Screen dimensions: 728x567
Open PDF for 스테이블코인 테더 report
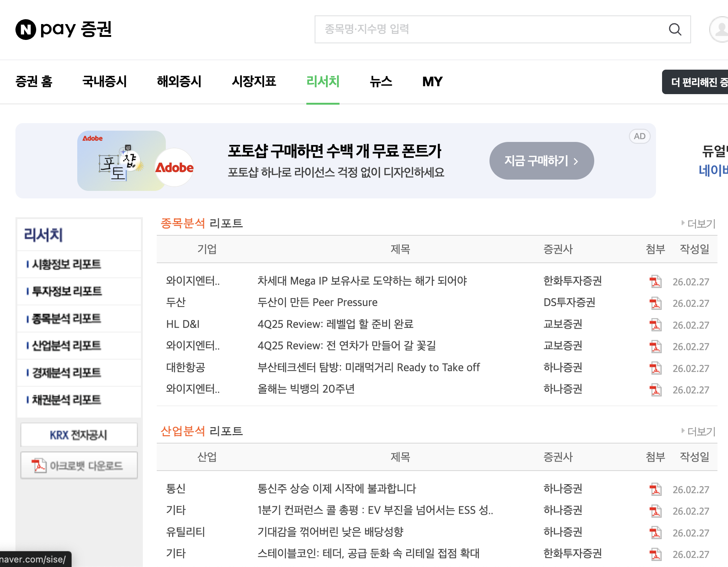655,554
